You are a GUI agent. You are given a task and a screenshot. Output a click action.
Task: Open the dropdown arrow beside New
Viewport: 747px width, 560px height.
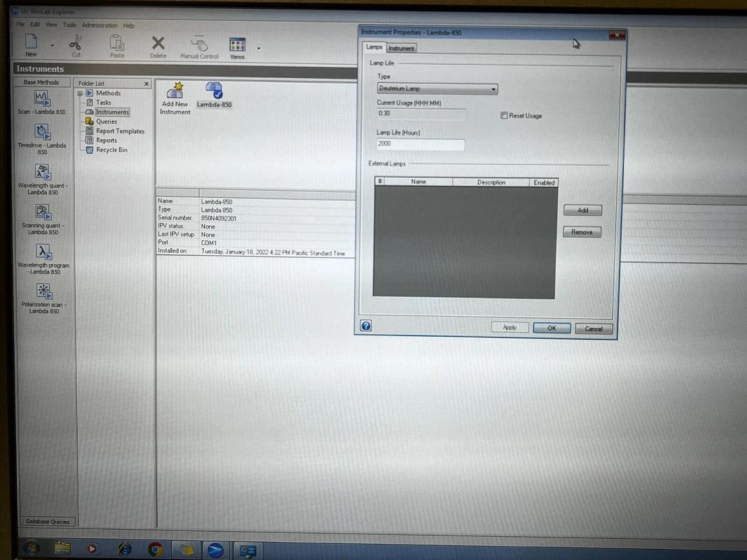(x=52, y=45)
